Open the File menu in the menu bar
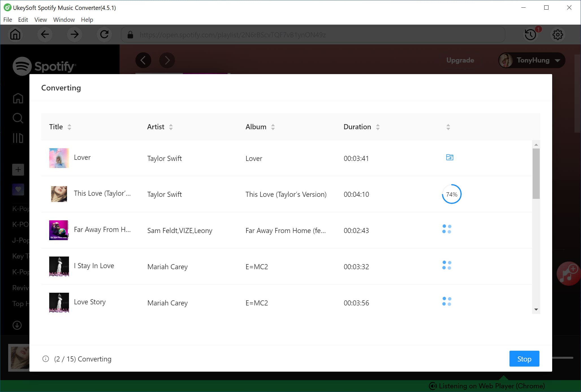Viewport: 581px width, 392px height. point(7,20)
